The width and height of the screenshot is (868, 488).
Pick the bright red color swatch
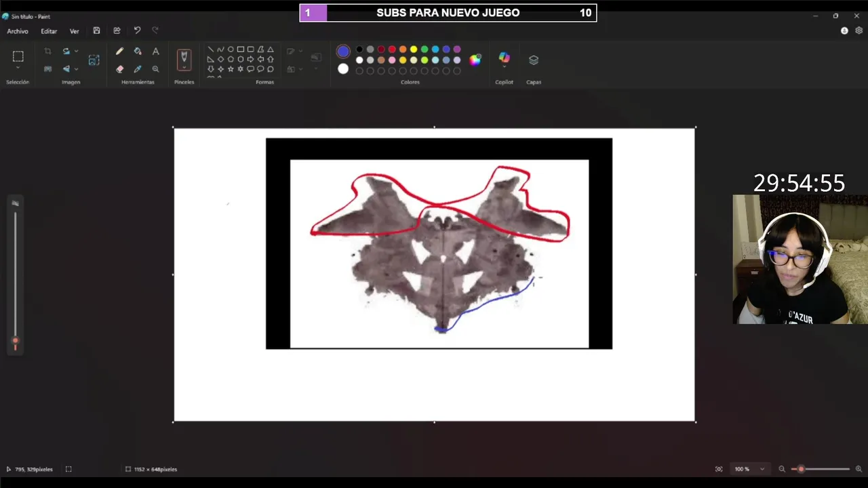click(x=392, y=49)
